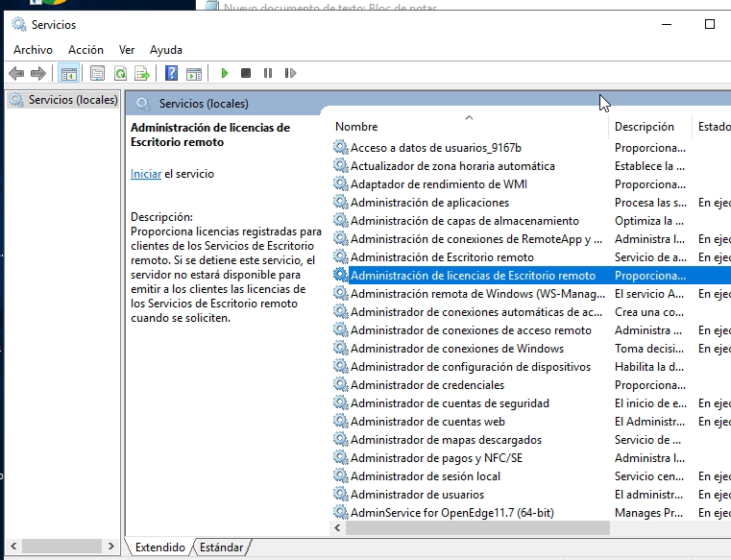Open Properties via the toolbar icon
The height and width of the screenshot is (560, 731).
(97, 73)
